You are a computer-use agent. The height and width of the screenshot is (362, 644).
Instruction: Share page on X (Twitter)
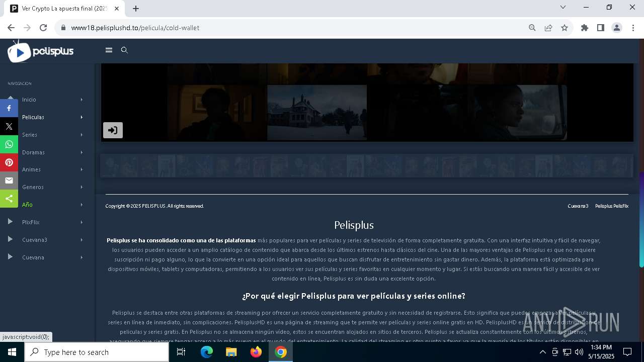(9, 126)
